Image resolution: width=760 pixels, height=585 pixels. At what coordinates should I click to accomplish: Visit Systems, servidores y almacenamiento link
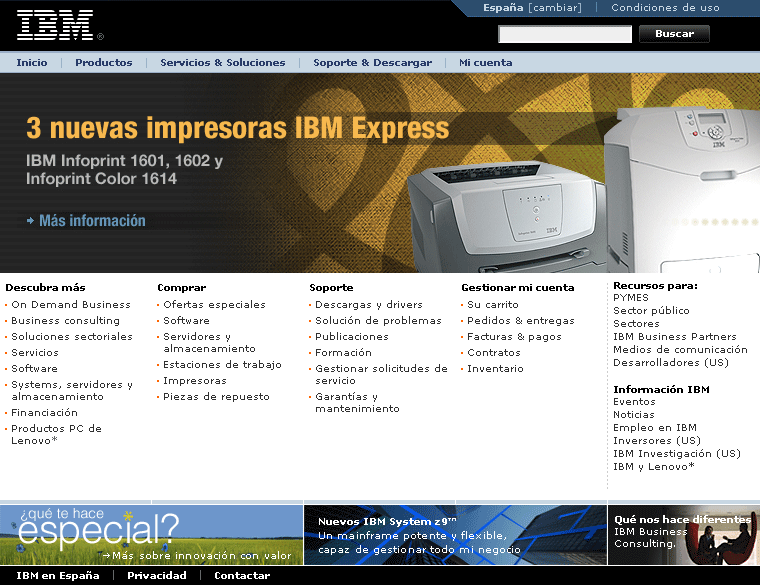[x=72, y=390]
